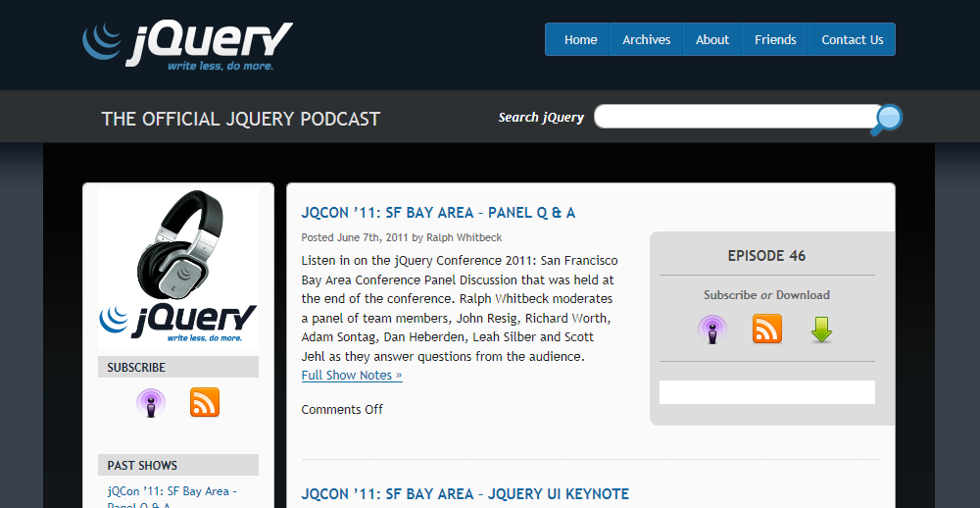
Task: Click the headphones jQuery podcast image
Action: coord(178,269)
